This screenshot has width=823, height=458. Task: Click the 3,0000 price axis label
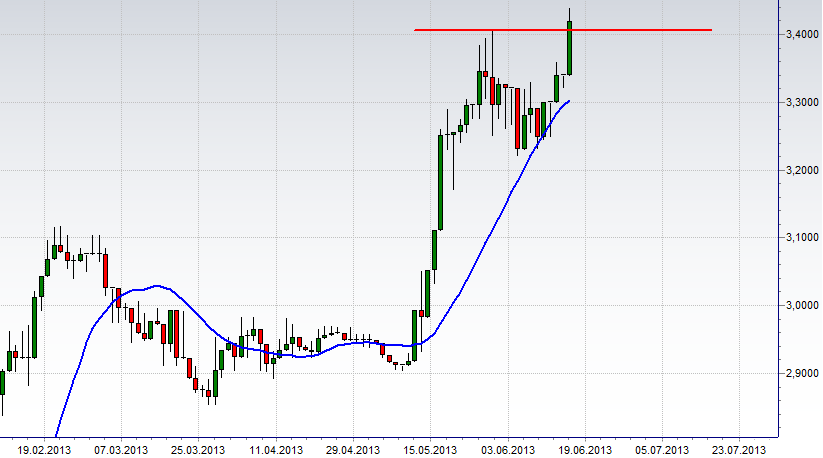point(802,305)
